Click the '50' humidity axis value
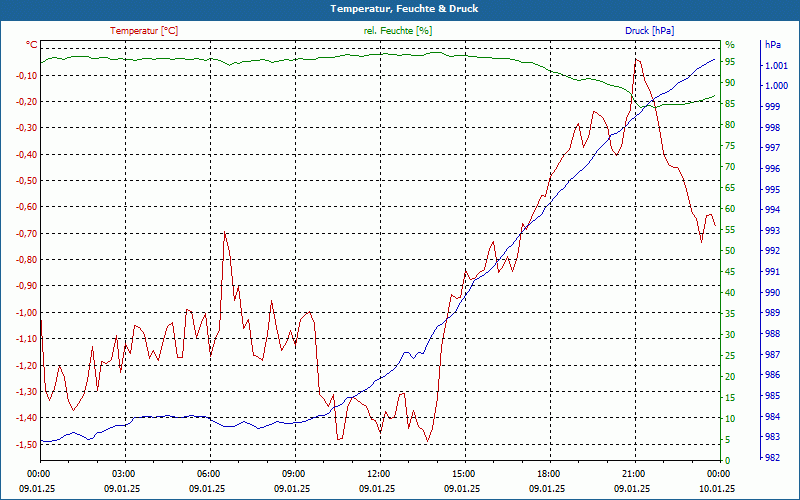This screenshot has width=800, height=500. click(x=730, y=251)
